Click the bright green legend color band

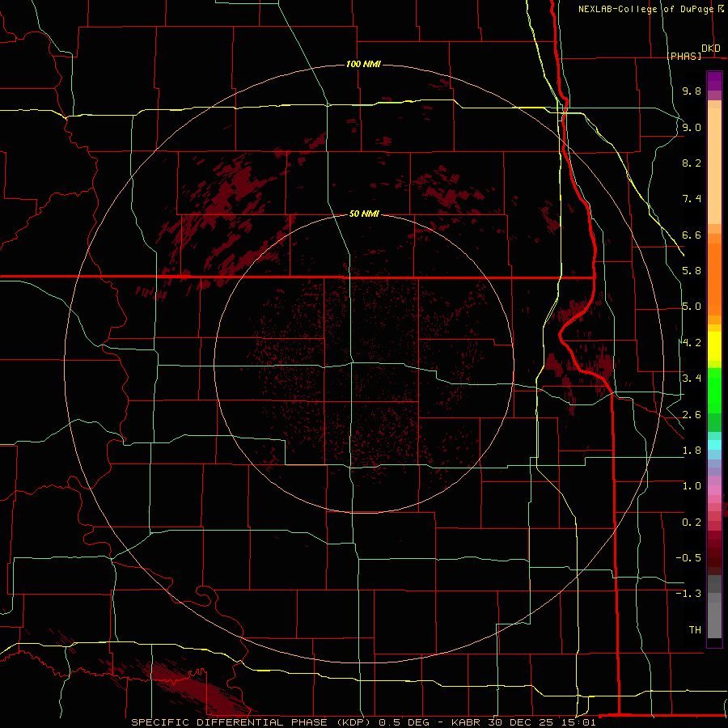714,392
